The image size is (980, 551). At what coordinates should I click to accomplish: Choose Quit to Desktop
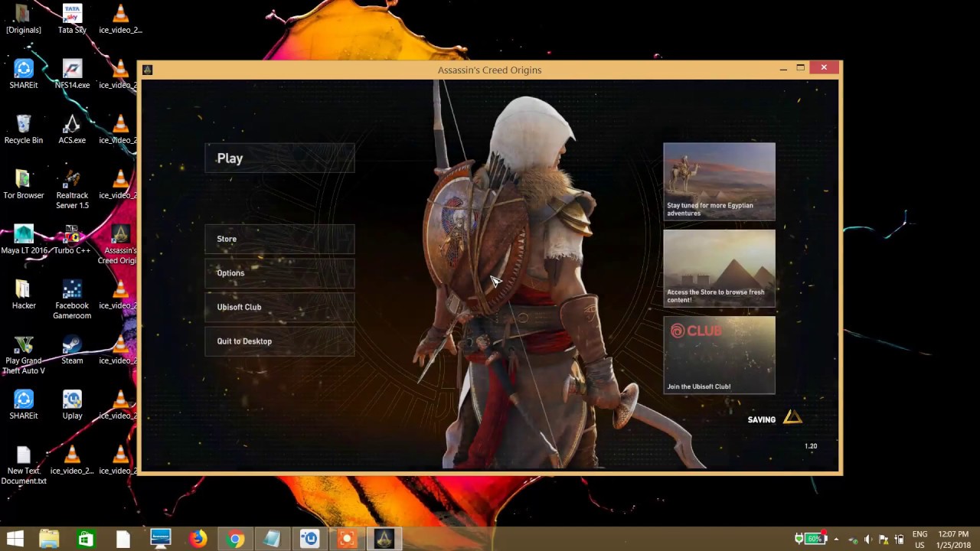click(279, 341)
